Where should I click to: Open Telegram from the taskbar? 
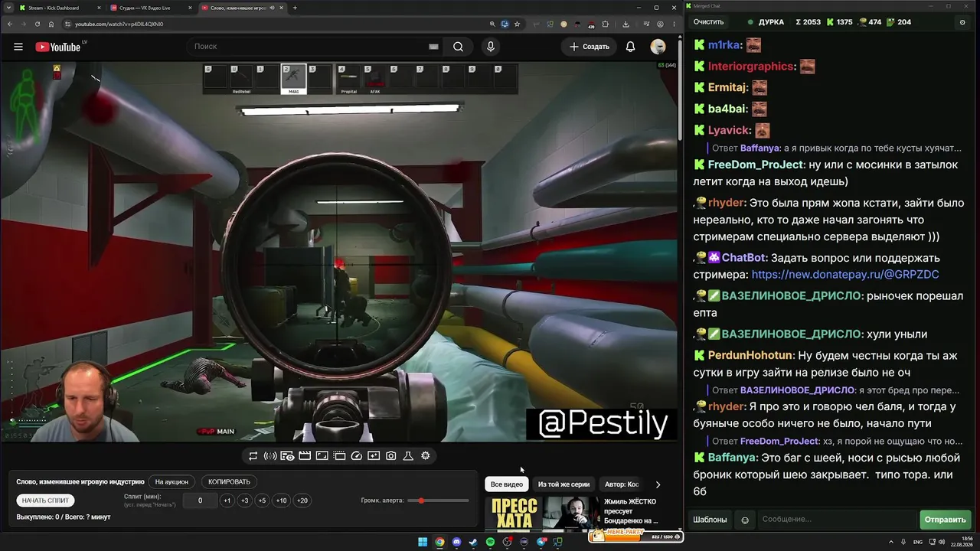tap(542, 543)
